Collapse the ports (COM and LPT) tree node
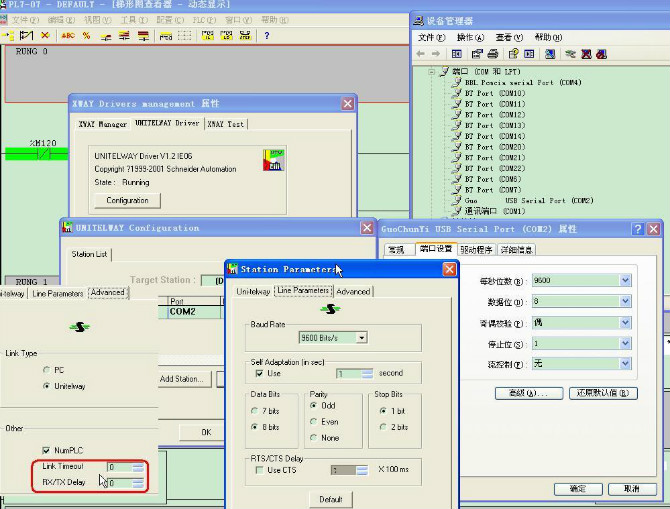 click(431, 72)
